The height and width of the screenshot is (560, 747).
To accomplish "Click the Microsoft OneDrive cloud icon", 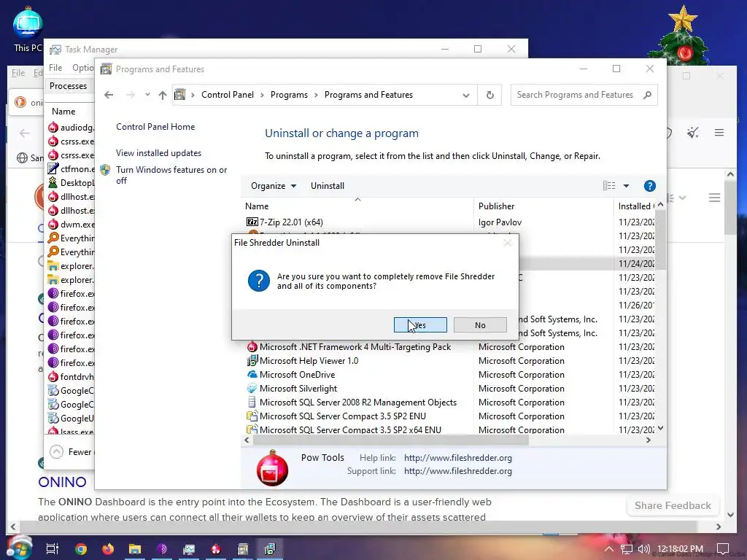I will coord(252,374).
